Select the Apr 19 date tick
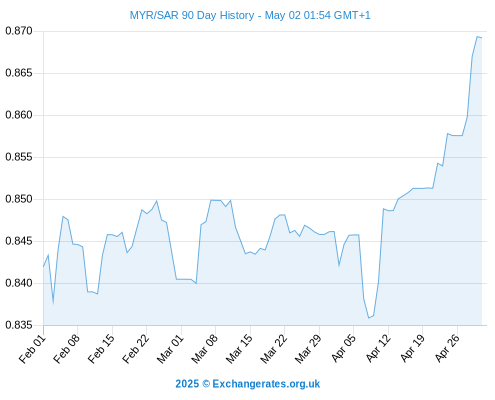The height and width of the screenshot is (400, 495). (x=413, y=349)
